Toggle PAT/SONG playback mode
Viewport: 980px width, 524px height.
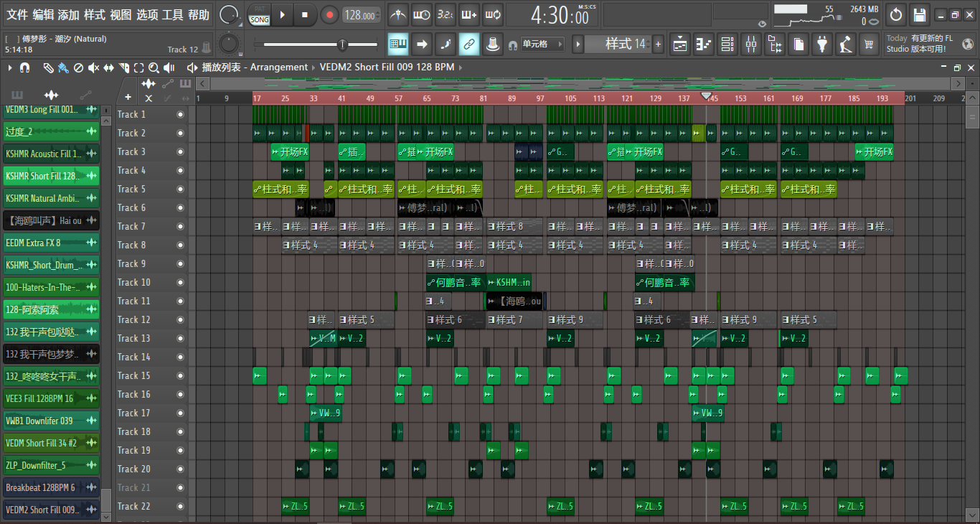(259, 14)
